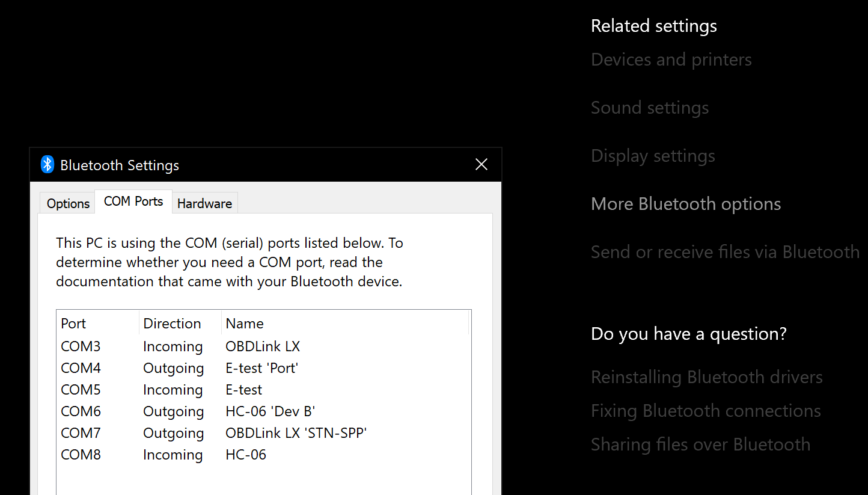This screenshot has height=495, width=868.
Task: Select the COM7 OBDLink LX 'STN-SPP' row
Action: [x=263, y=433]
